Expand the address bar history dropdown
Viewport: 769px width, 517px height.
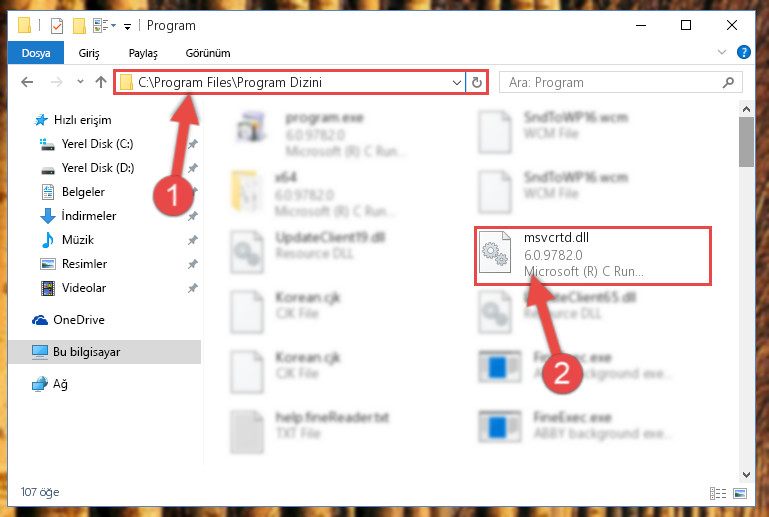(457, 82)
